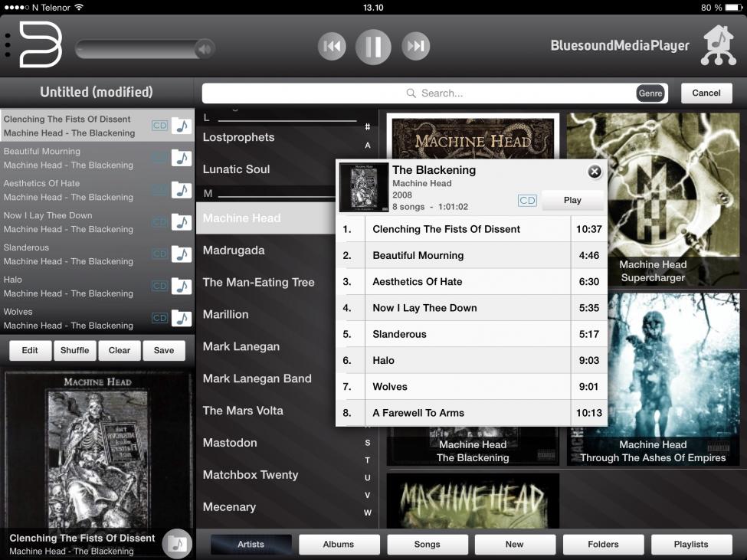Screen dimensions: 747x560
Task: Pause the current playback
Action: click(373, 47)
